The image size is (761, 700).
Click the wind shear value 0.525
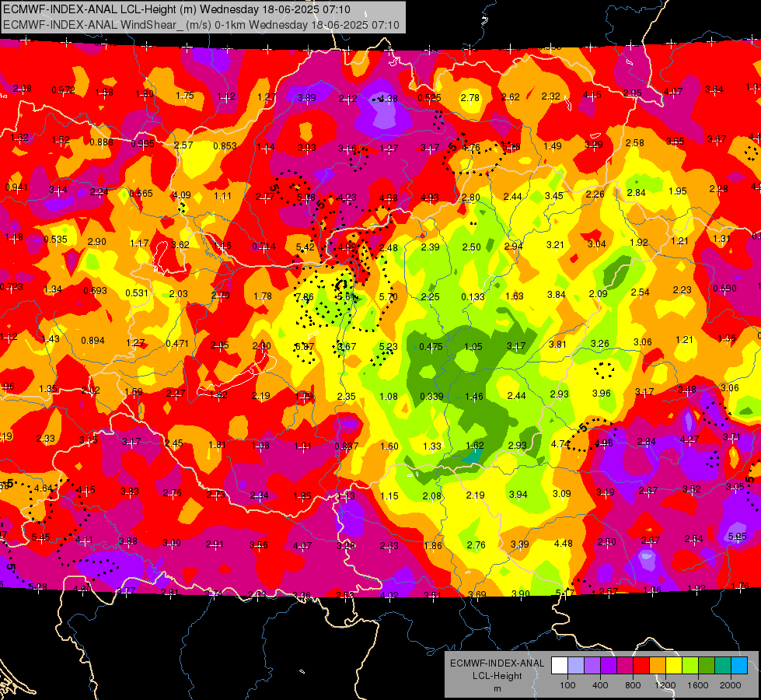(x=429, y=98)
